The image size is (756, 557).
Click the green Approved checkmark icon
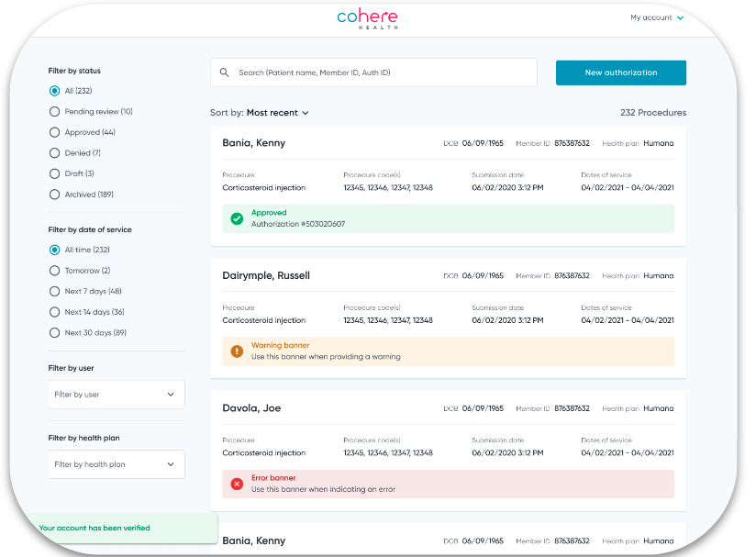click(237, 218)
